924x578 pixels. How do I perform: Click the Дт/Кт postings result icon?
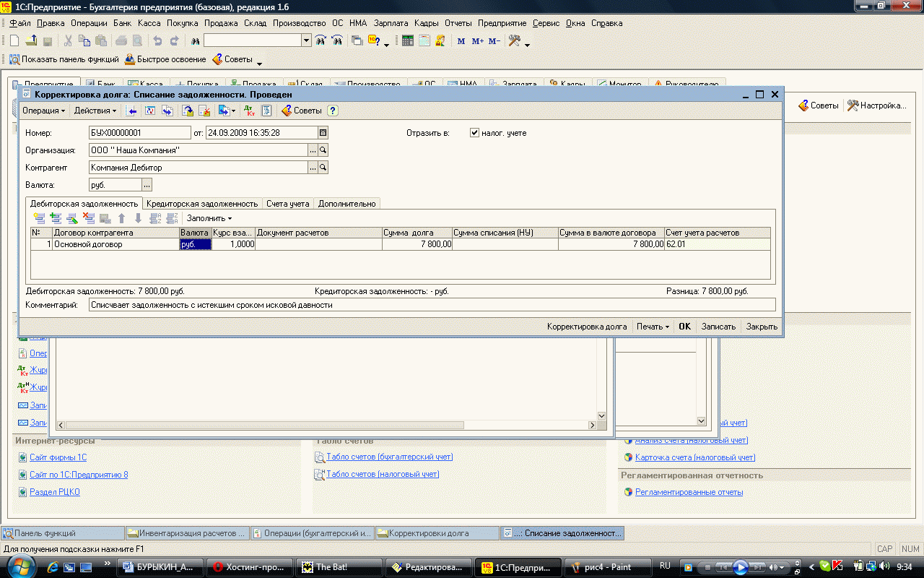click(x=250, y=111)
